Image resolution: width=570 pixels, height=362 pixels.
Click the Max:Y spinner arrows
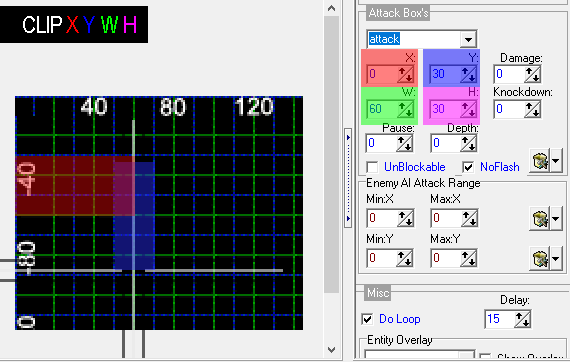(469, 258)
